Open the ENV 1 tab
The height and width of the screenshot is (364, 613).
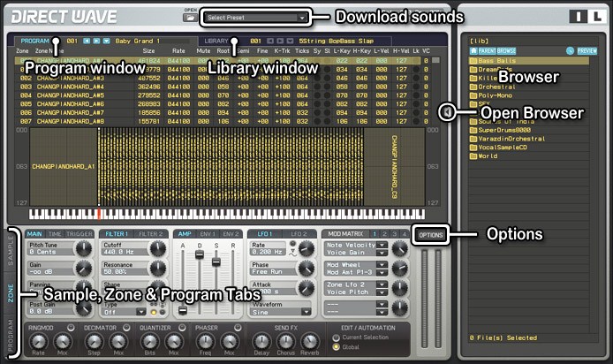(x=207, y=233)
